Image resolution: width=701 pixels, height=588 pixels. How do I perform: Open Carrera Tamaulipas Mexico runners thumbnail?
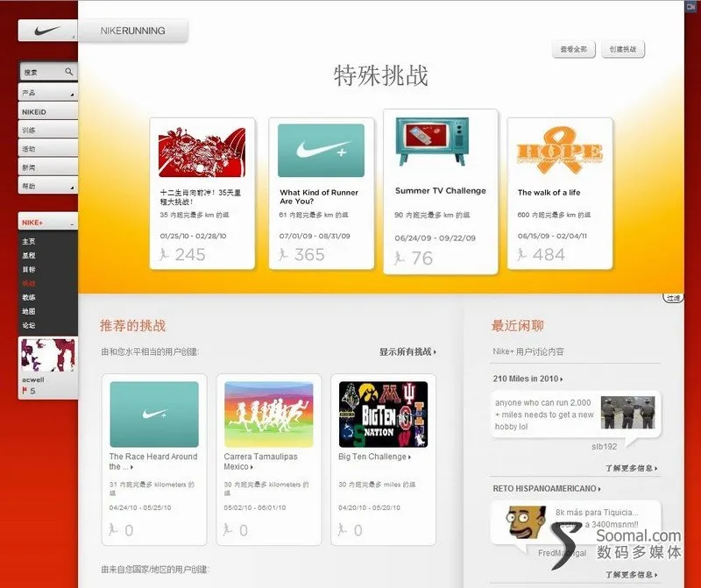(x=269, y=414)
